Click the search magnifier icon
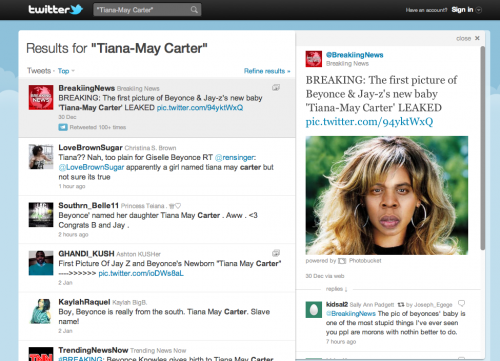Viewport: 500px width, 361px height. point(194,10)
